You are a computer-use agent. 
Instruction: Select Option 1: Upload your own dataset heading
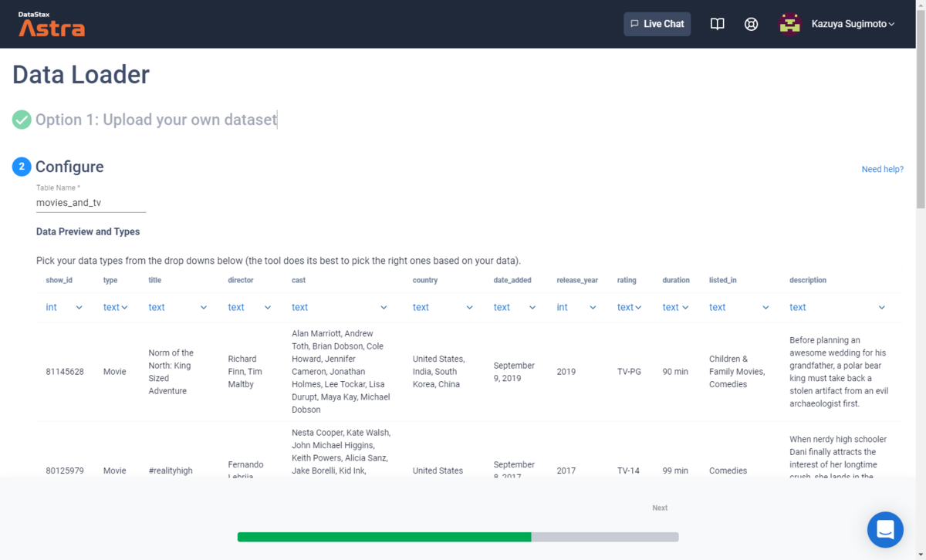coord(156,120)
